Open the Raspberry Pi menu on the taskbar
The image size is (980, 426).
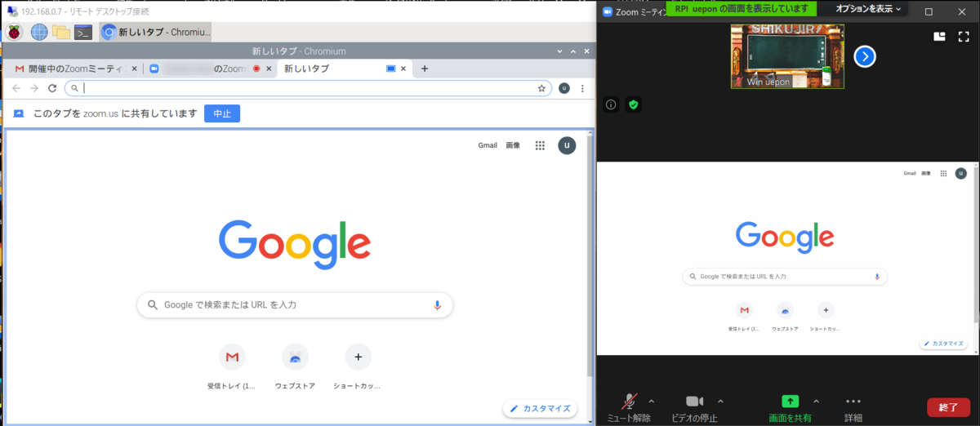point(15,33)
